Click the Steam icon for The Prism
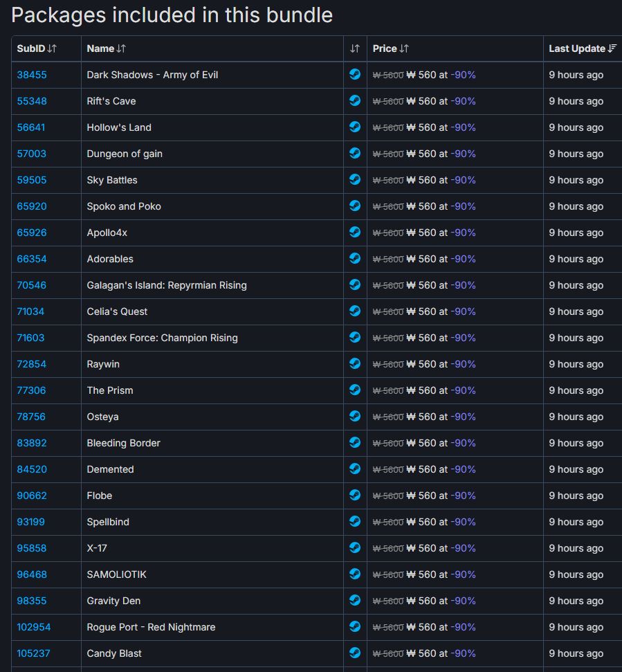Viewport: 622px width, 672px height. pyautogui.click(x=355, y=390)
